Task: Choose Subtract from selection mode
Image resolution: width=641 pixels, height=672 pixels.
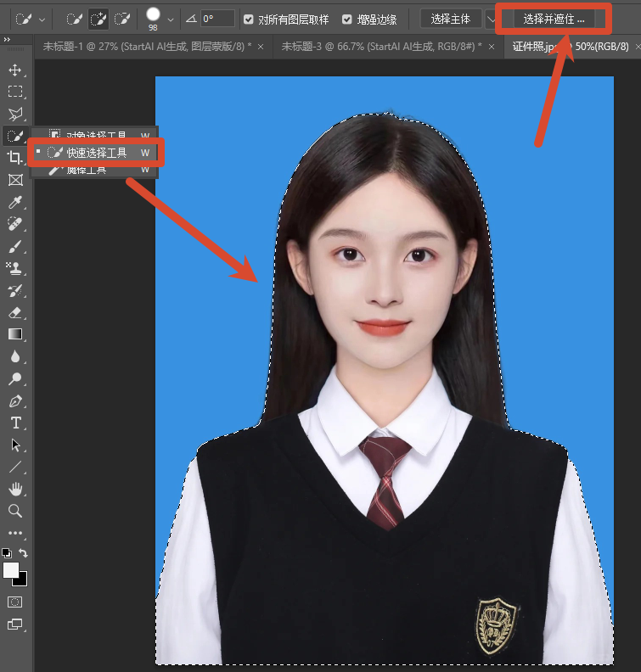Action: 122,19
